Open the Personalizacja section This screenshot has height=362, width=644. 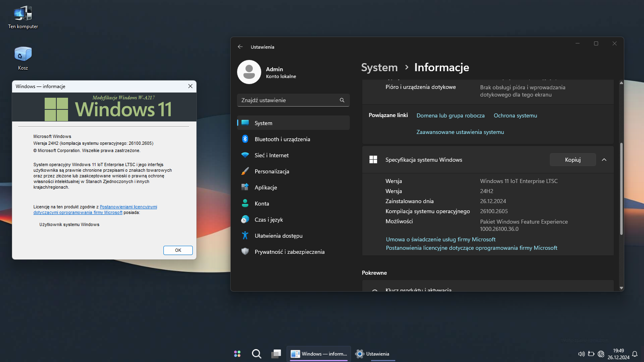(272, 171)
